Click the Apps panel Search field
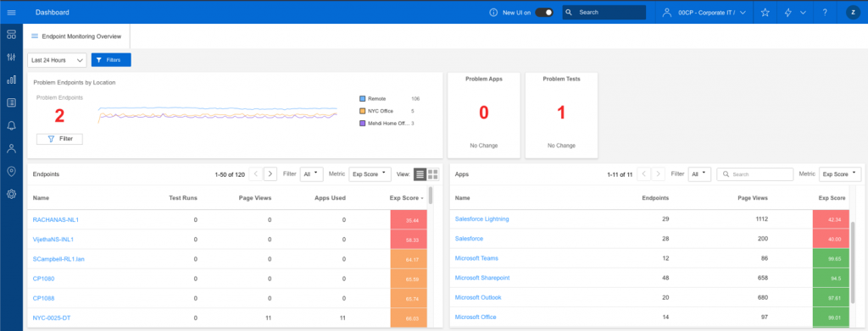This screenshot has width=868, height=331. 754,174
